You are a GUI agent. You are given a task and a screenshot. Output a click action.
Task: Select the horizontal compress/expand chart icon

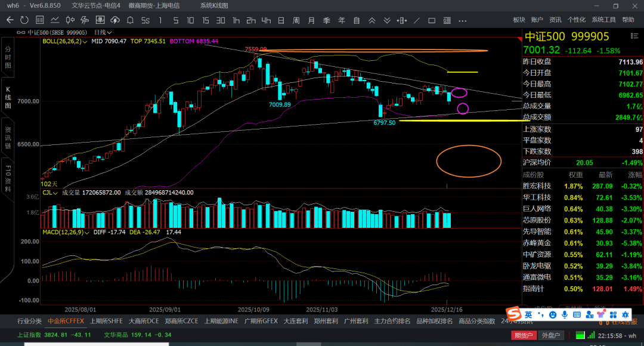pyautogui.click(x=402, y=20)
